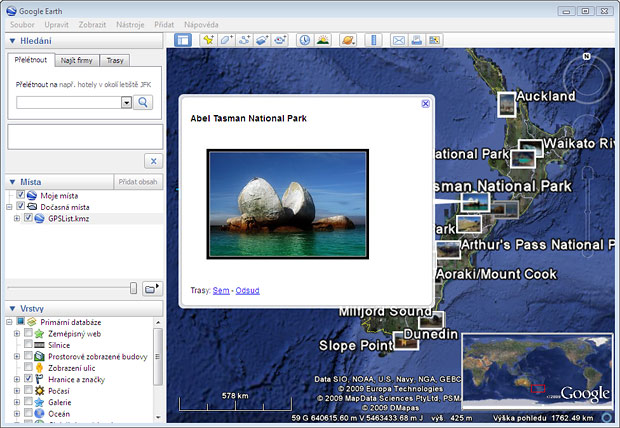Collapse the Dočasná místa tree node
The height and width of the screenshot is (428, 620).
coord(9,207)
